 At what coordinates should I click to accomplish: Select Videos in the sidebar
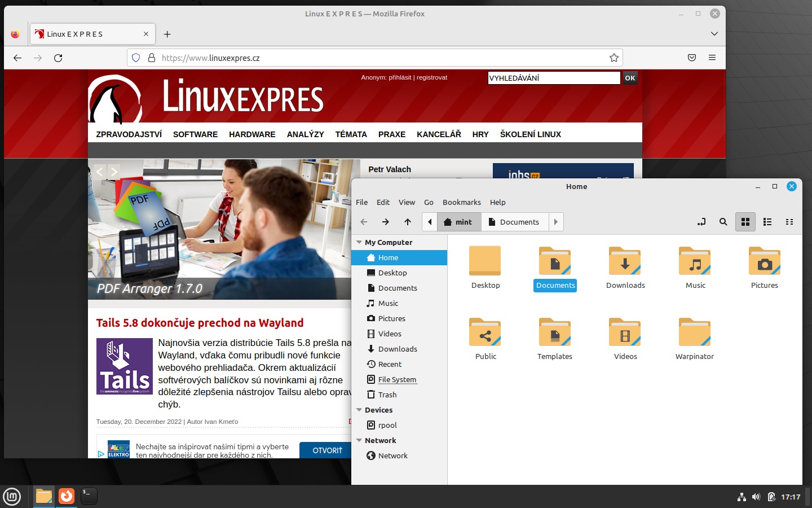[399, 334]
